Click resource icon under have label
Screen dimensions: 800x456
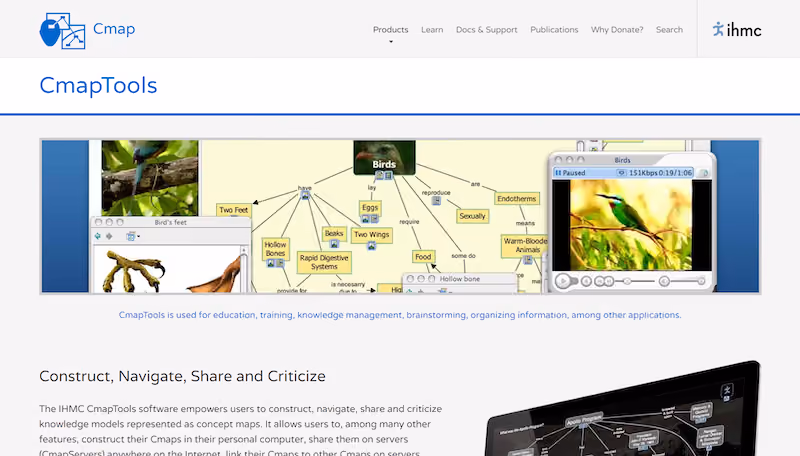(x=305, y=195)
